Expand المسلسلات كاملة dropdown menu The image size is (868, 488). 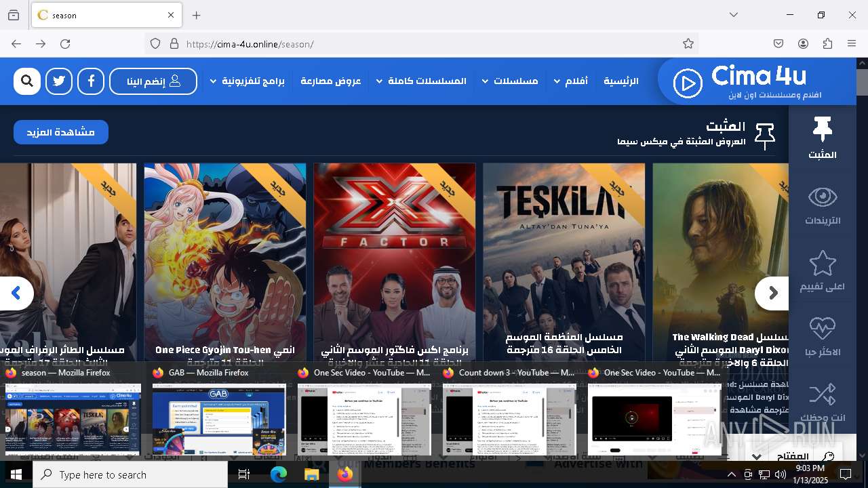coord(421,81)
